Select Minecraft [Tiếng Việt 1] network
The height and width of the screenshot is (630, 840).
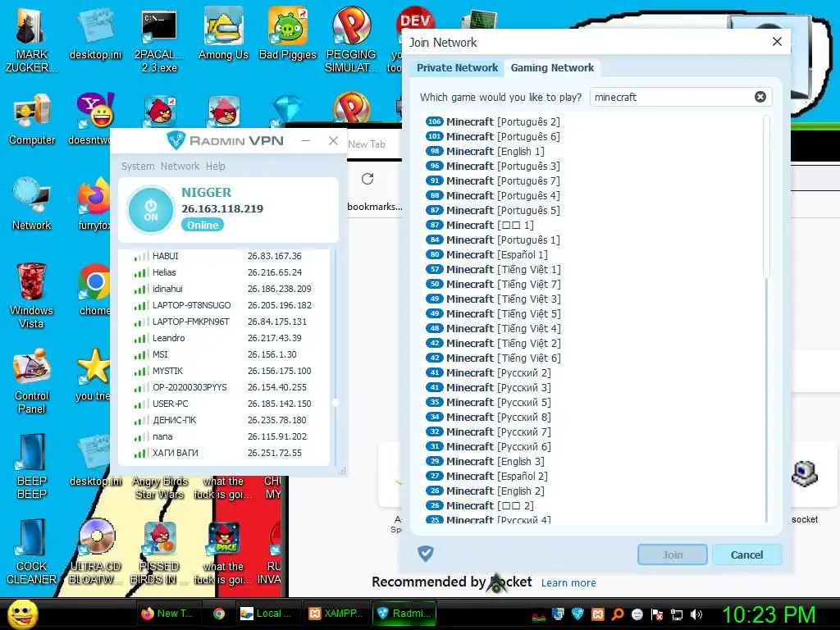click(493, 269)
